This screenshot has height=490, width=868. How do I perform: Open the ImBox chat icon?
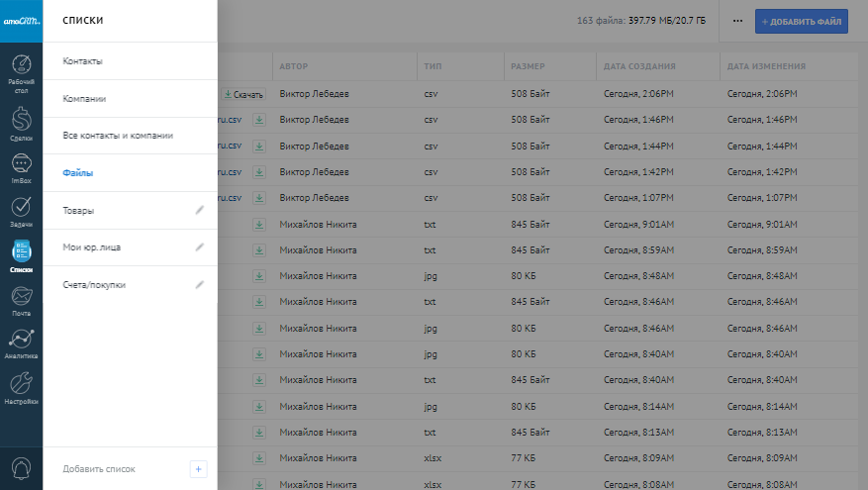click(21, 166)
